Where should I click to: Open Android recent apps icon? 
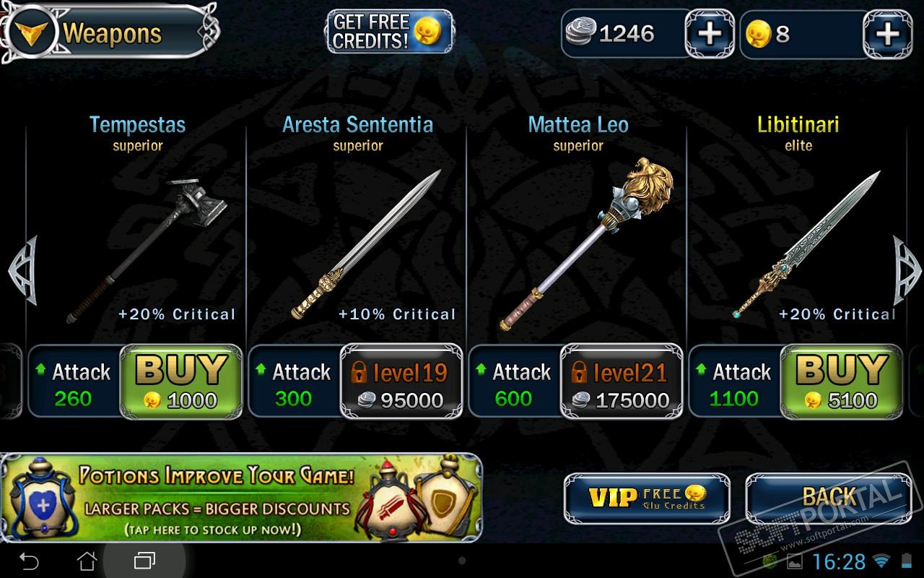pos(144,561)
